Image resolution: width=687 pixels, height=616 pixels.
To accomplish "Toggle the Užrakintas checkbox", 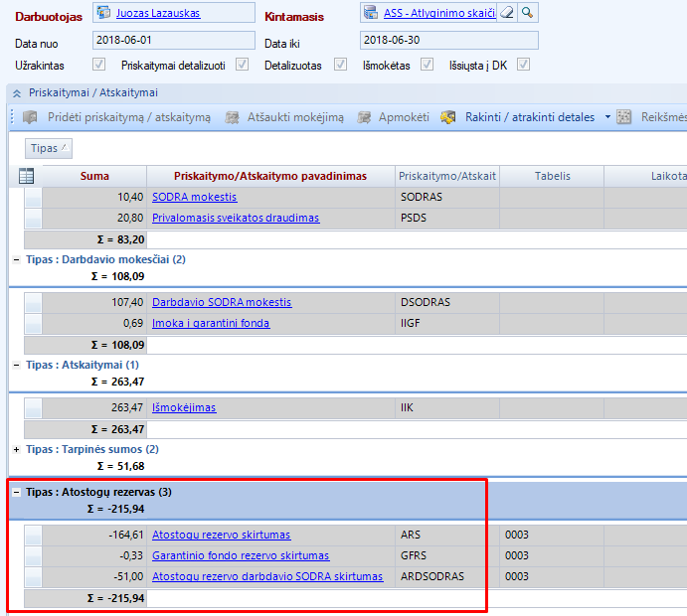I will click(98, 65).
